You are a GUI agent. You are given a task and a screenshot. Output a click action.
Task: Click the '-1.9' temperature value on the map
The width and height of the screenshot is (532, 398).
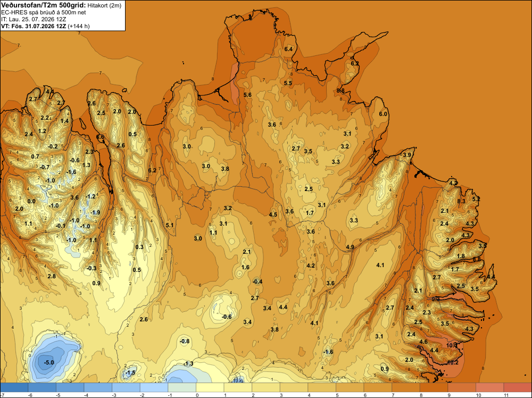[x=95, y=212]
